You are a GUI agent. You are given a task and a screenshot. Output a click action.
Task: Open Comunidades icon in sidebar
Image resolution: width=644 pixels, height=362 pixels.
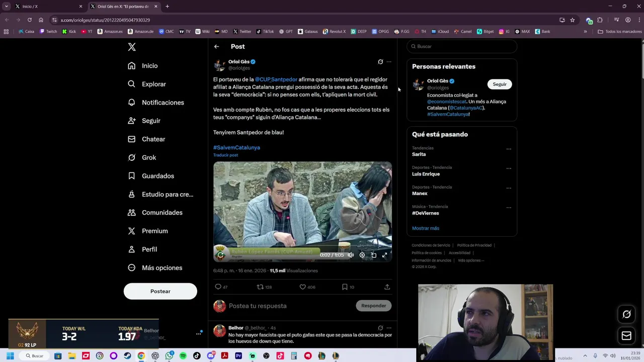click(x=132, y=213)
